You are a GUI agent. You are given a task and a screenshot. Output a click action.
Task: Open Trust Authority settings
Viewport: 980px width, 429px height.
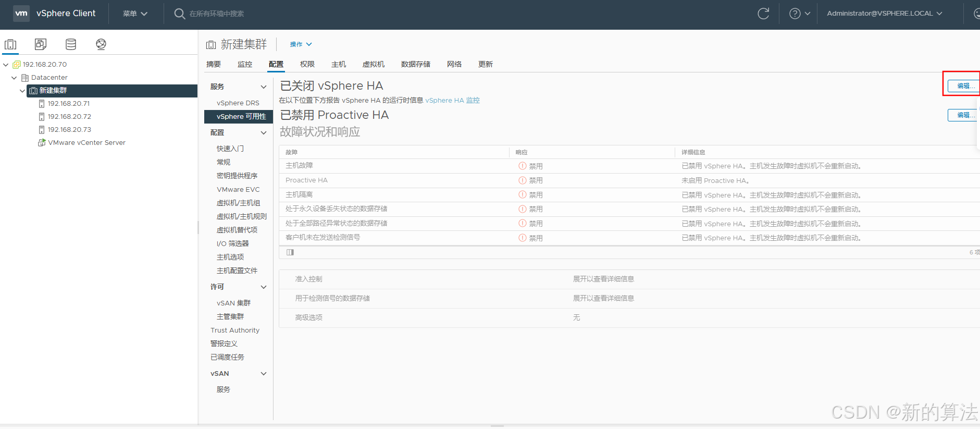(x=235, y=330)
